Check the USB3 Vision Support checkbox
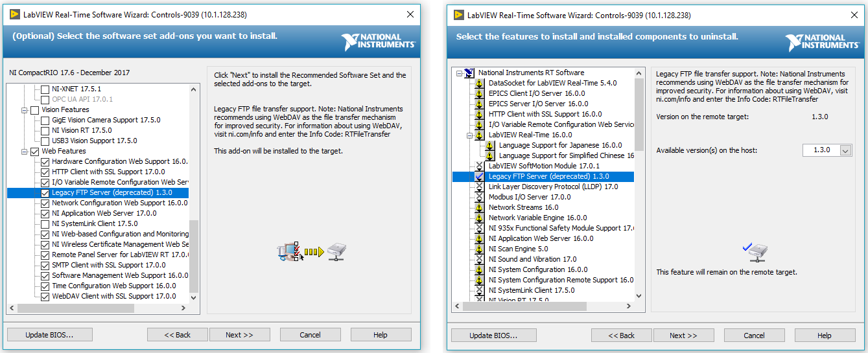 (x=45, y=141)
